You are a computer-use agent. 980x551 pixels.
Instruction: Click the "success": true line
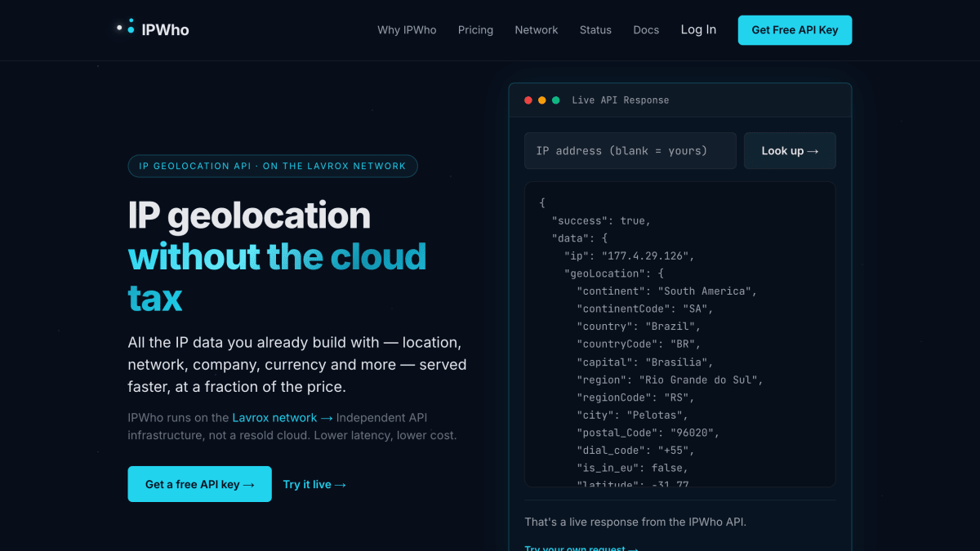601,220
